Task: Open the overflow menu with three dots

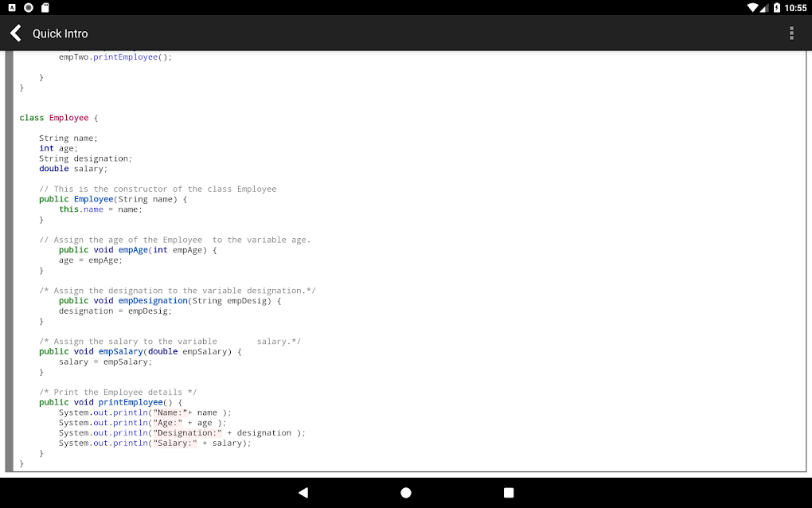Action: [791, 33]
